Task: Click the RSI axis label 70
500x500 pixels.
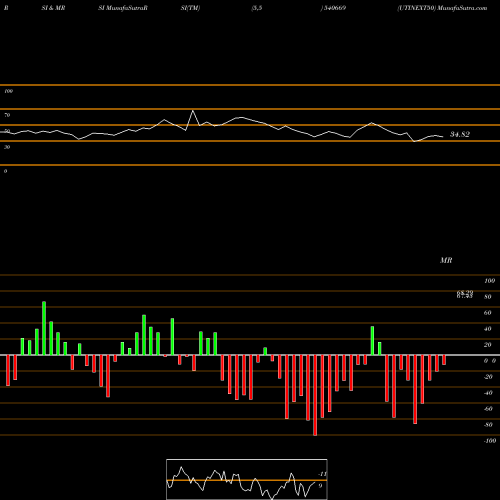Action: tap(7, 115)
